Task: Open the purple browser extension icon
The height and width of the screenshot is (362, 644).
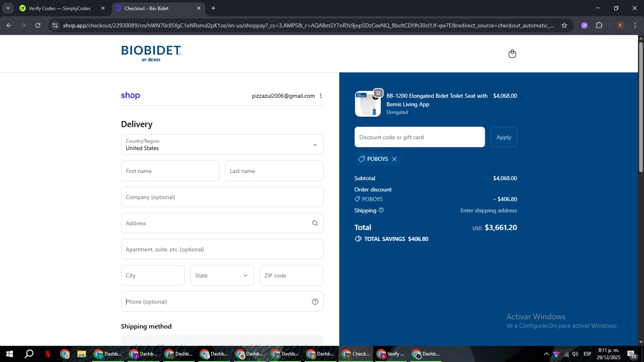Action: (x=584, y=25)
